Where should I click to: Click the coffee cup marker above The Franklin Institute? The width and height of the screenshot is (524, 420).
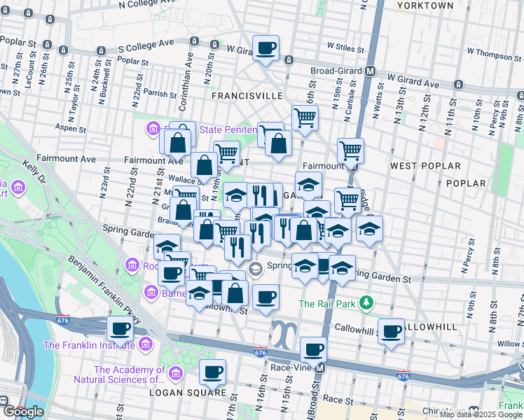[x=120, y=330]
